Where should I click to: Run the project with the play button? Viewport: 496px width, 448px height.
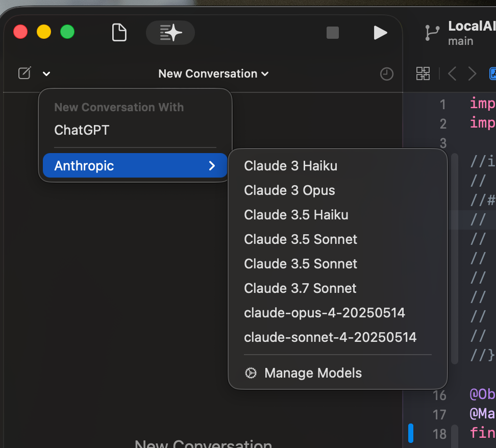point(380,33)
